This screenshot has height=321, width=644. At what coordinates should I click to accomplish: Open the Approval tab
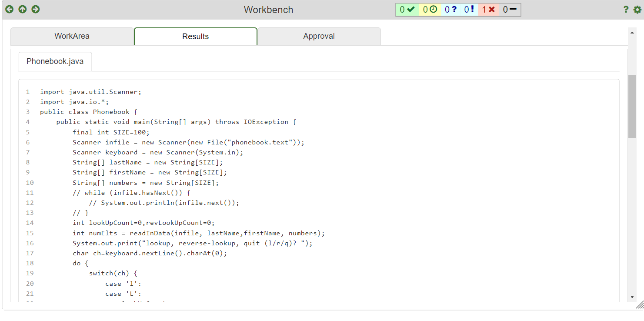319,36
